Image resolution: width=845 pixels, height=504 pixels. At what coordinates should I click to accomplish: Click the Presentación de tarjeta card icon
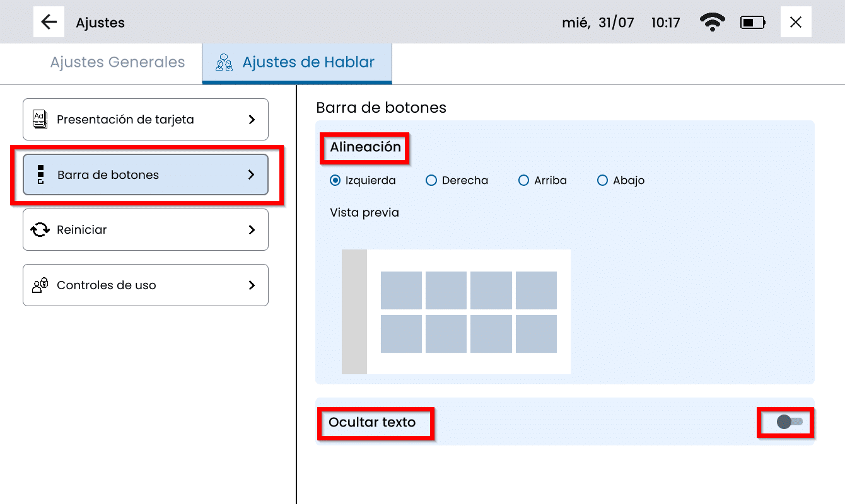pyautogui.click(x=40, y=119)
